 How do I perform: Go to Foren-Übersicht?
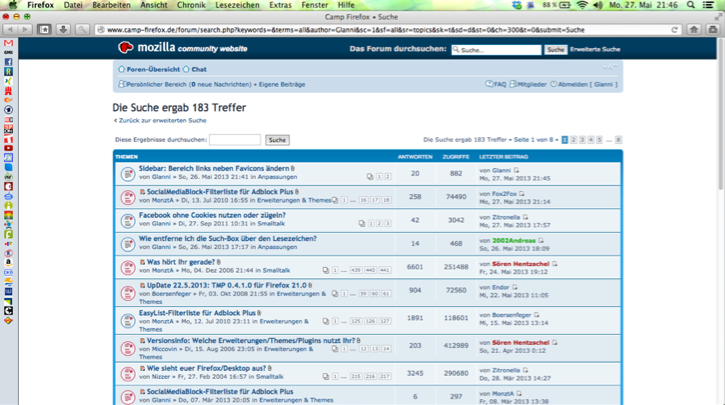point(153,69)
